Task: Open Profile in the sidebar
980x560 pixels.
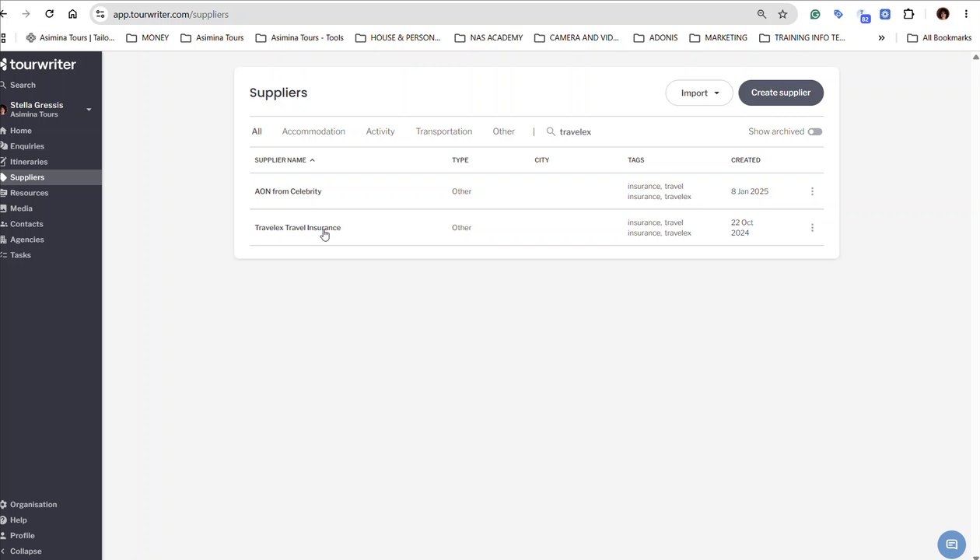Action: click(x=22, y=536)
